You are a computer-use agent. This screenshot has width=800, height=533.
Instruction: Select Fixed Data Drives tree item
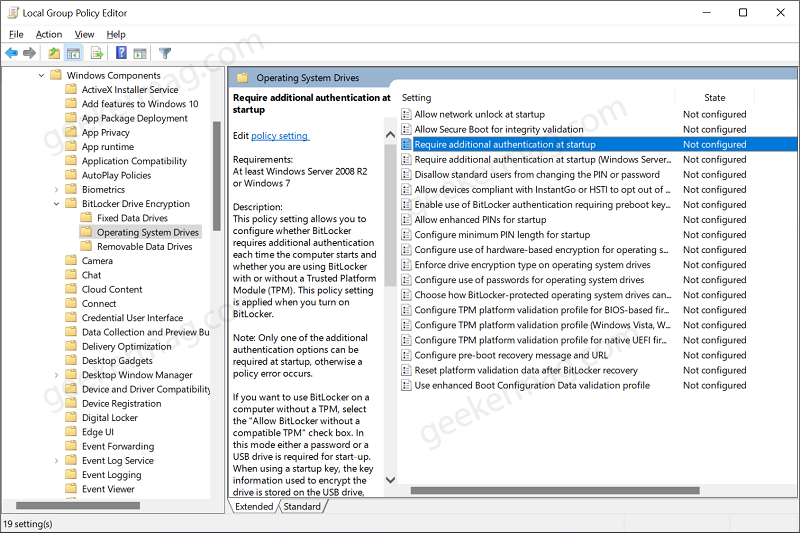(132, 218)
